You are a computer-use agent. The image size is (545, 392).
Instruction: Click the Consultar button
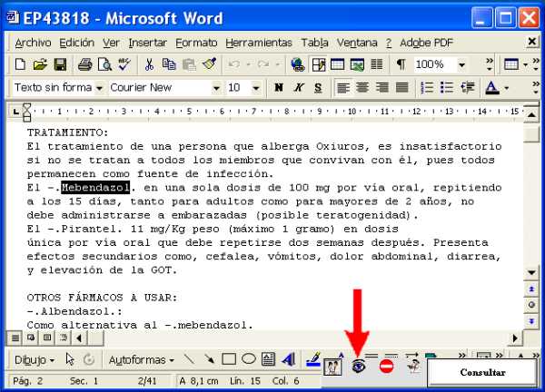(x=482, y=373)
